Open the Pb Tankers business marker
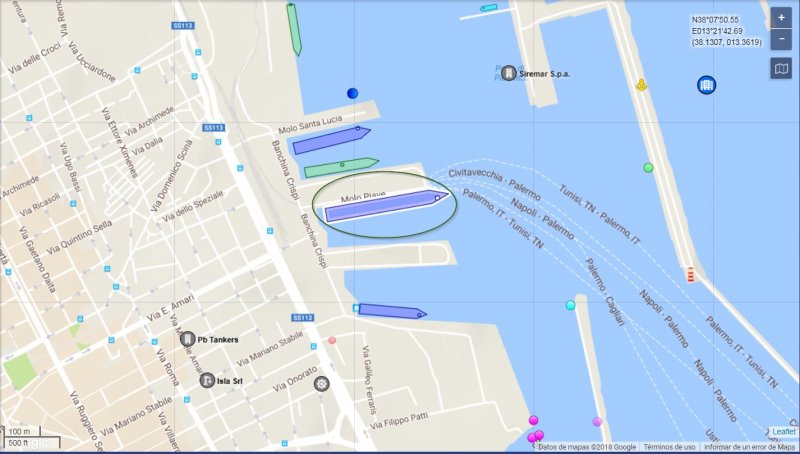The image size is (800, 454). [x=188, y=339]
